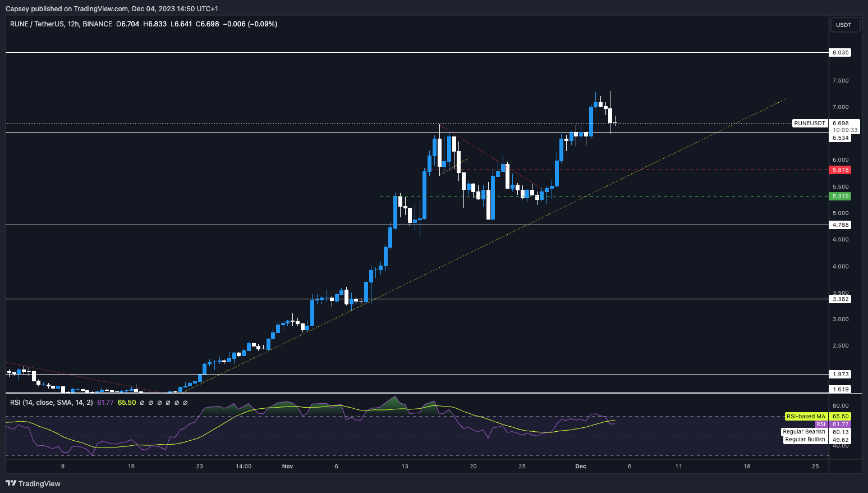868x493 pixels.
Task: Click the 14:00 label on the time axis
Action: pyautogui.click(x=244, y=467)
